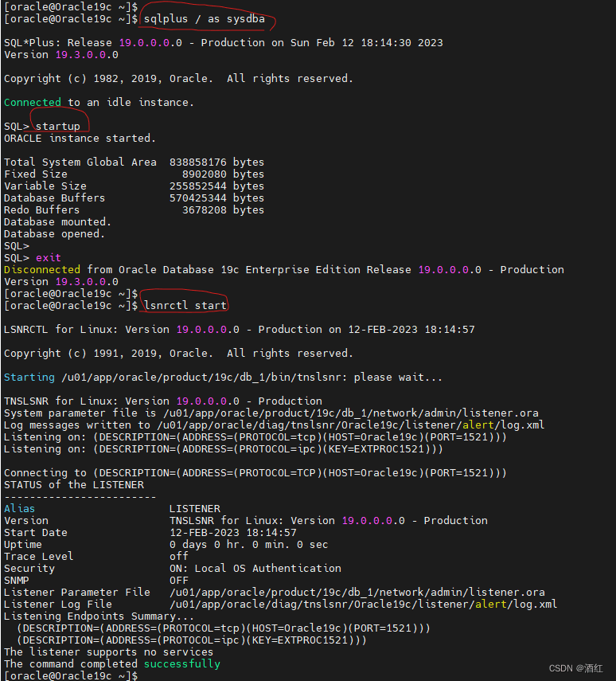
Task: Click the circled 'sqlplus / as sysdba' command
Action: [205, 18]
